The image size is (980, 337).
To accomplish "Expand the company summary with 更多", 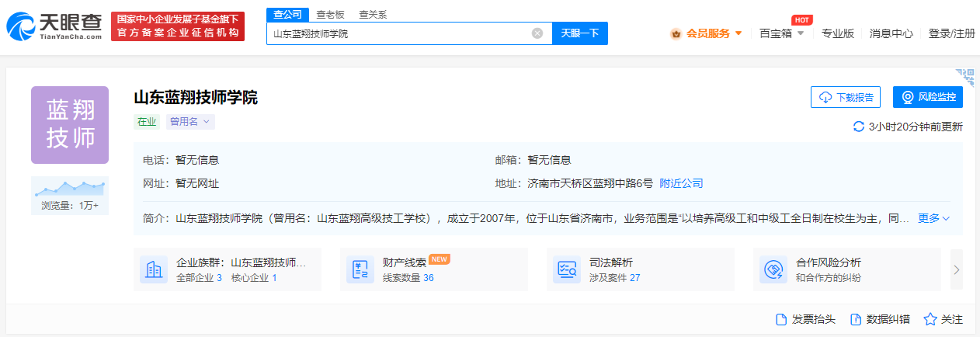I will pos(934,218).
